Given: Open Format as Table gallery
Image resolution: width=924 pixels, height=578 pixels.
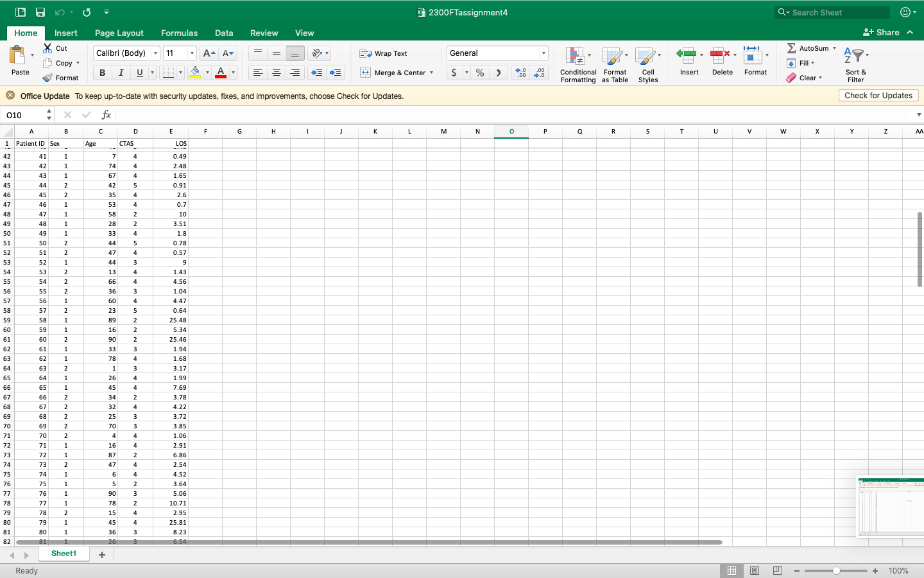Looking at the screenshot, I should 615,64.
